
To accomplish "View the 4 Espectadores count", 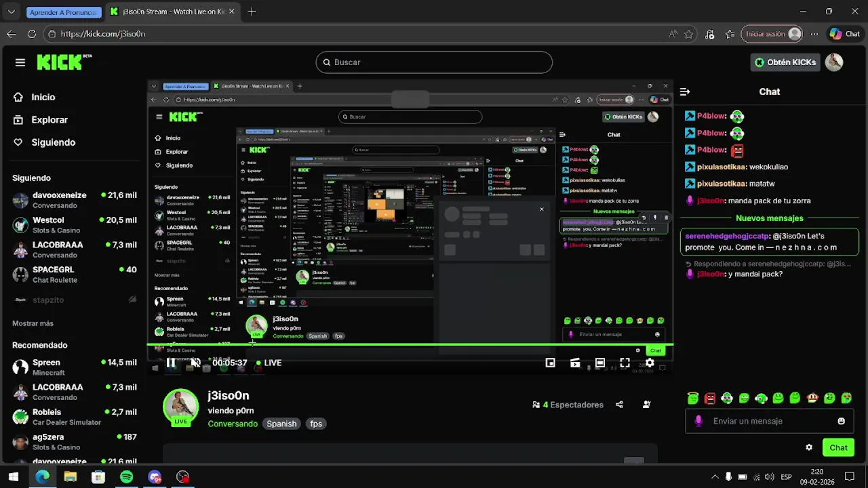I will tap(568, 405).
